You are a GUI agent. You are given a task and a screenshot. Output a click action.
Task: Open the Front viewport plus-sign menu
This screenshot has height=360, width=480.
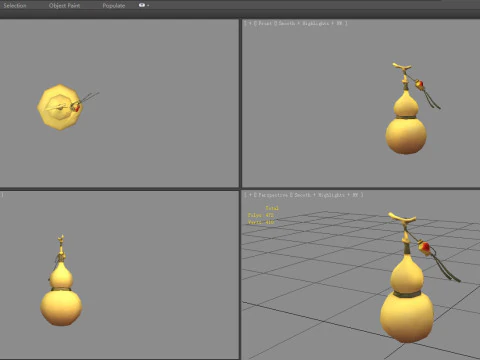[x=250, y=23]
